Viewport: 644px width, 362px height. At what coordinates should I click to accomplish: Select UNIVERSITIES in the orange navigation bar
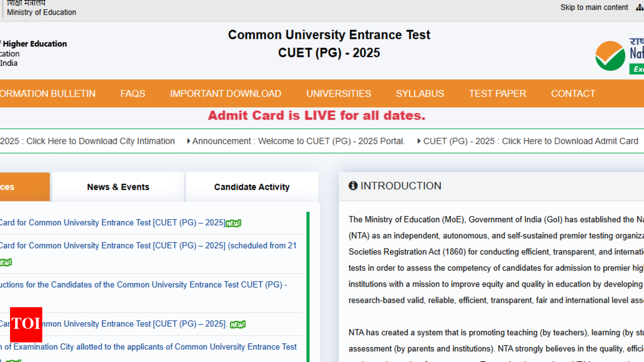pos(339,94)
